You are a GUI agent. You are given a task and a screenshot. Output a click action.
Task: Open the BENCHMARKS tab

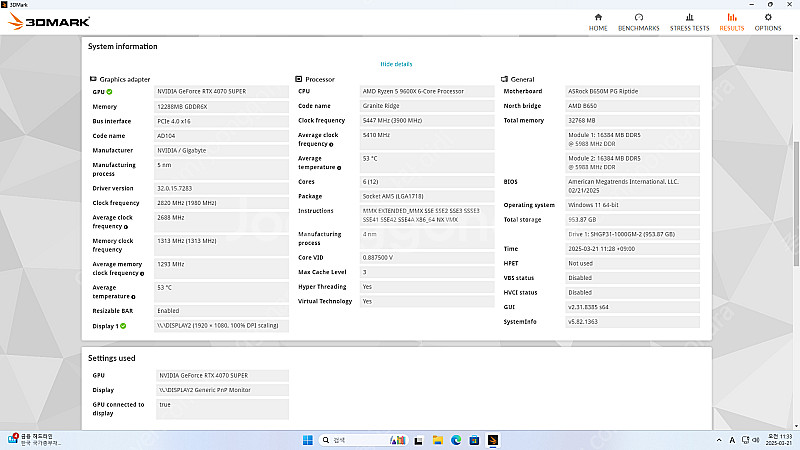638,22
